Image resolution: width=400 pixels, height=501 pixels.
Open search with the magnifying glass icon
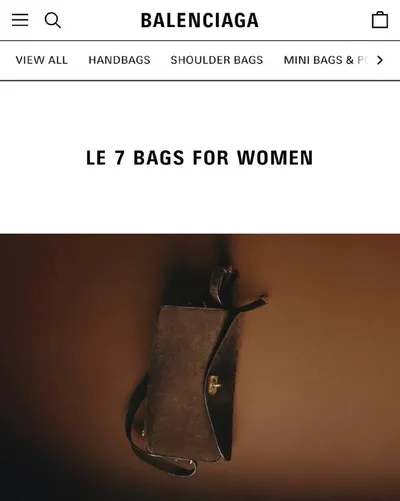click(53, 20)
